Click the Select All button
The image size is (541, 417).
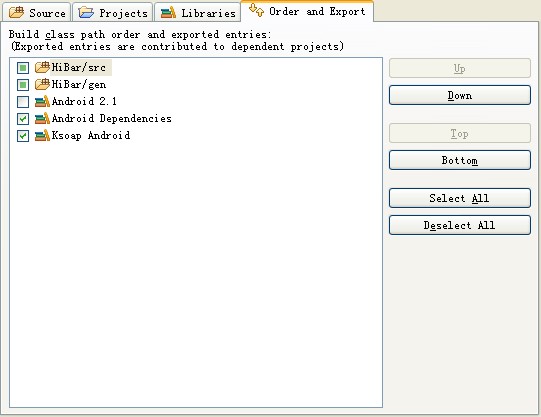pos(460,198)
